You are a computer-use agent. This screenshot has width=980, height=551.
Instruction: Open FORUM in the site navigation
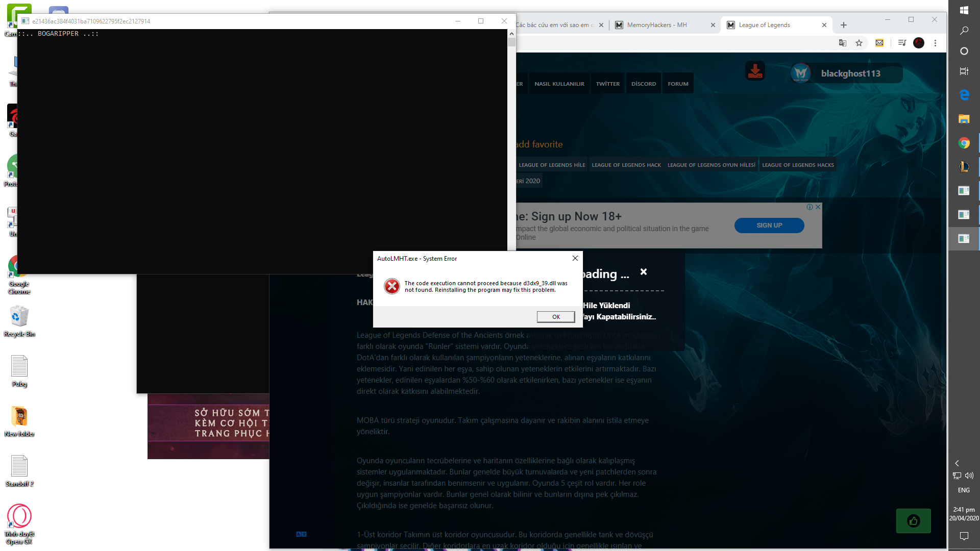click(678, 84)
